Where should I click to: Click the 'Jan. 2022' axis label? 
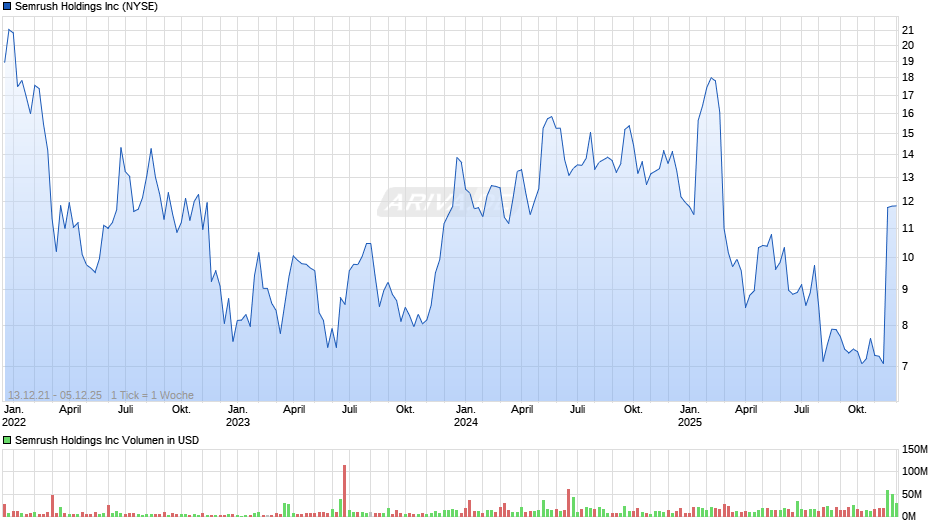14,416
